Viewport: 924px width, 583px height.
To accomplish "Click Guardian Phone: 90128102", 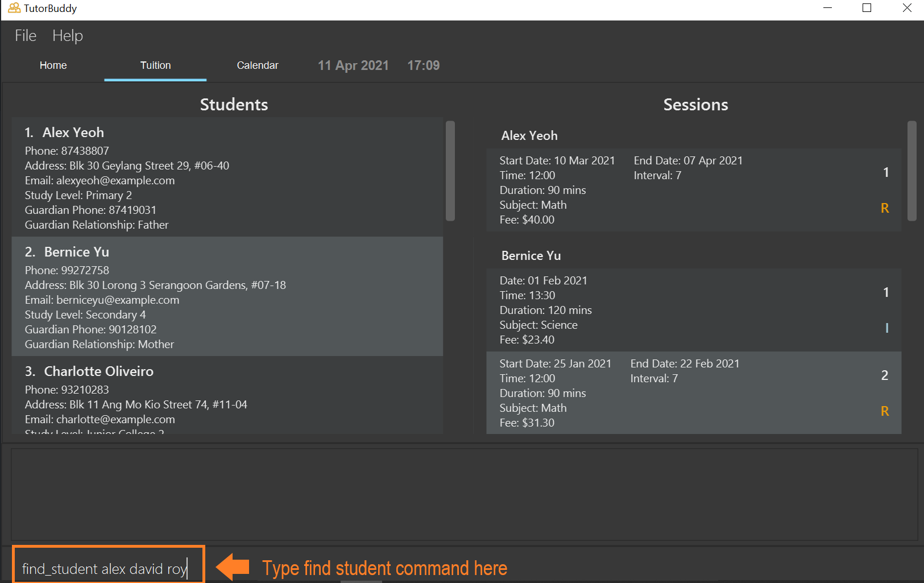I will pos(90,330).
